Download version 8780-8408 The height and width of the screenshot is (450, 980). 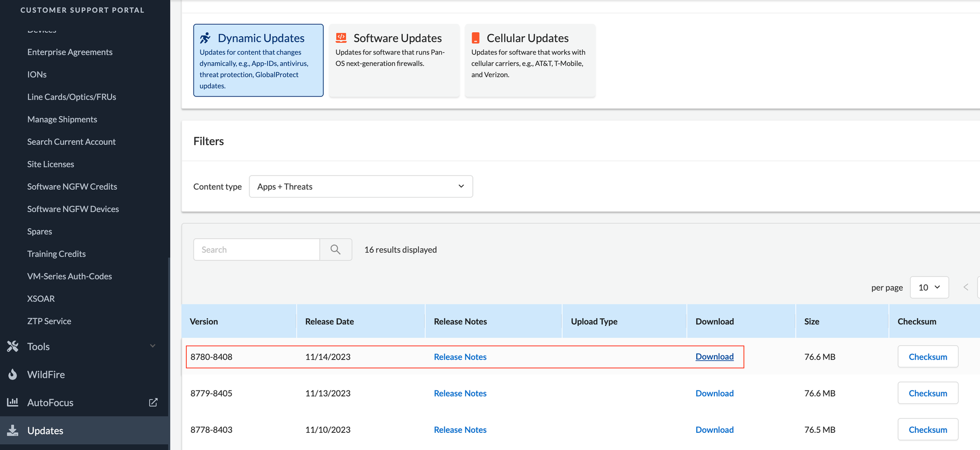click(714, 357)
